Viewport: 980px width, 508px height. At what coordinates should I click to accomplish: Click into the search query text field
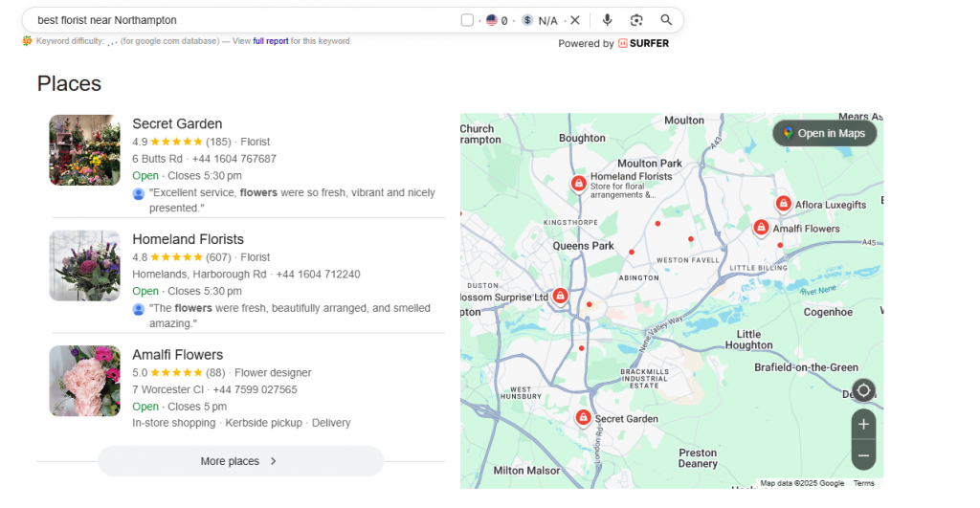click(239, 20)
